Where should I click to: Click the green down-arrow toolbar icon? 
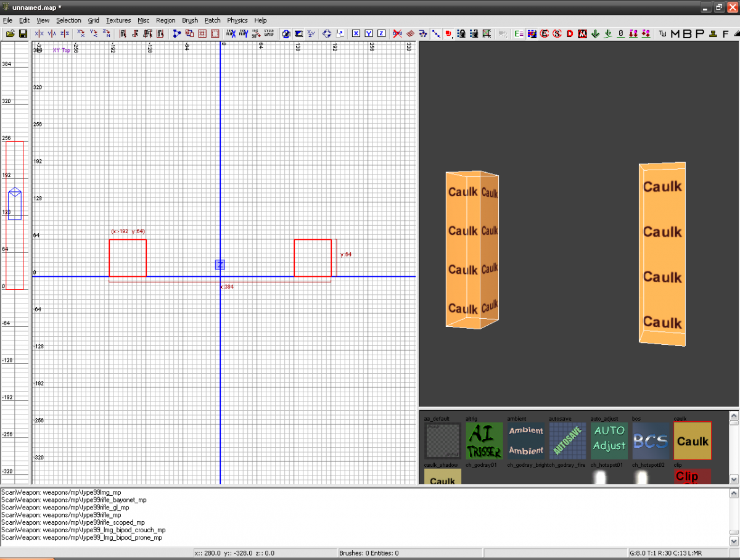595,33
